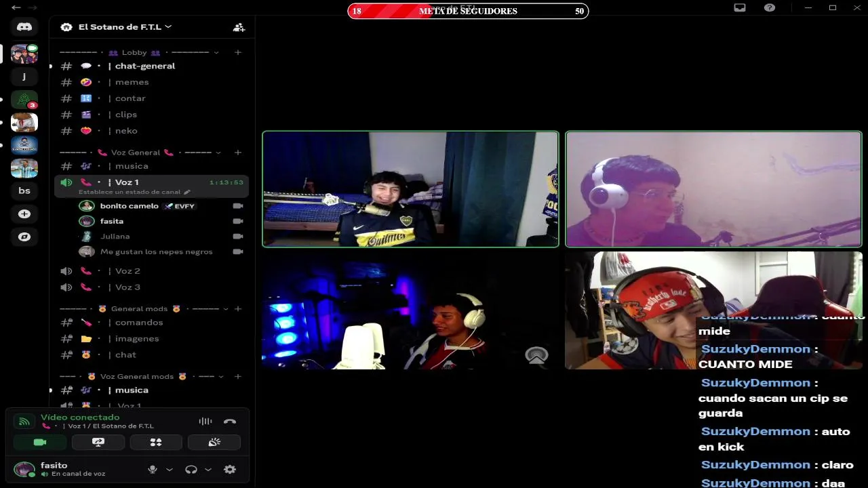Start an activity from the voice panel
This screenshot has width=868, height=488.
tap(156, 442)
